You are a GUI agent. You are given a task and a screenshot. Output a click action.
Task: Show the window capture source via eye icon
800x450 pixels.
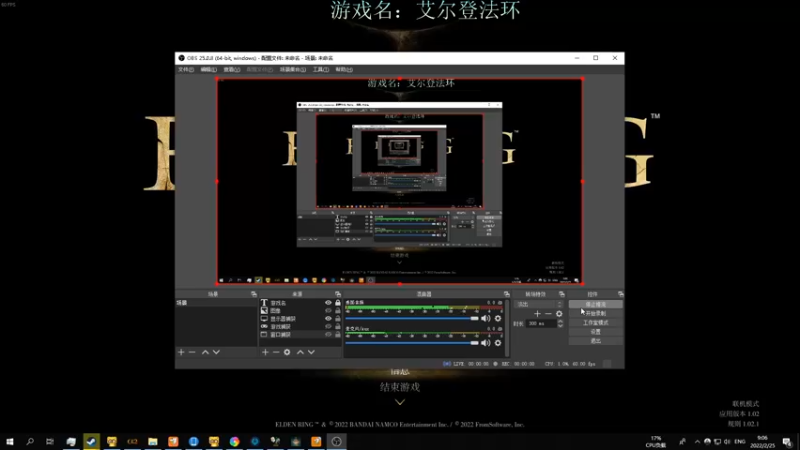[328, 335]
